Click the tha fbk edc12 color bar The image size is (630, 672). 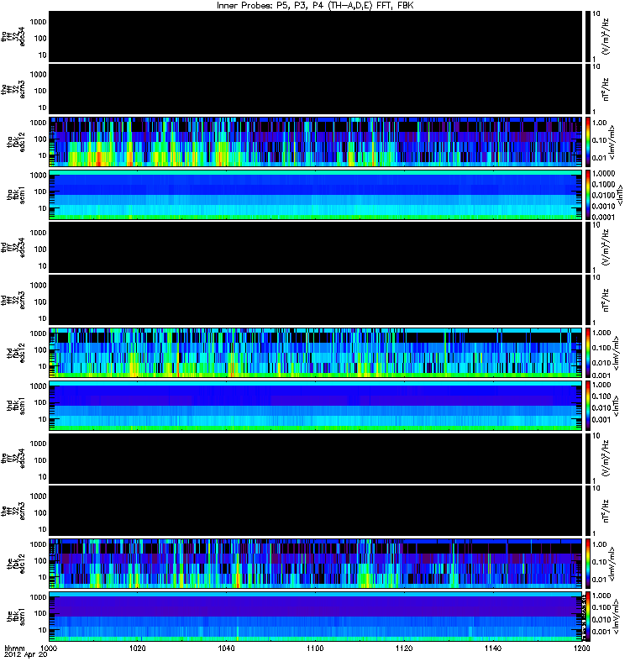(x=587, y=142)
